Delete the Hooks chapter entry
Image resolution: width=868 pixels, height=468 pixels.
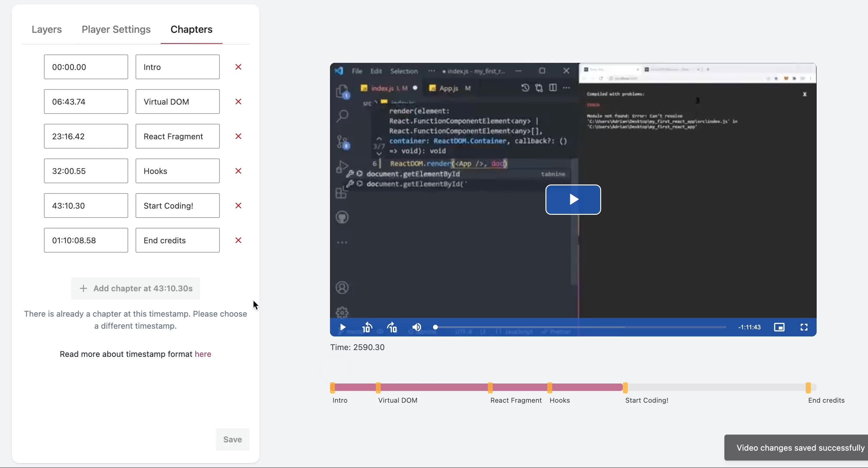pyautogui.click(x=238, y=171)
